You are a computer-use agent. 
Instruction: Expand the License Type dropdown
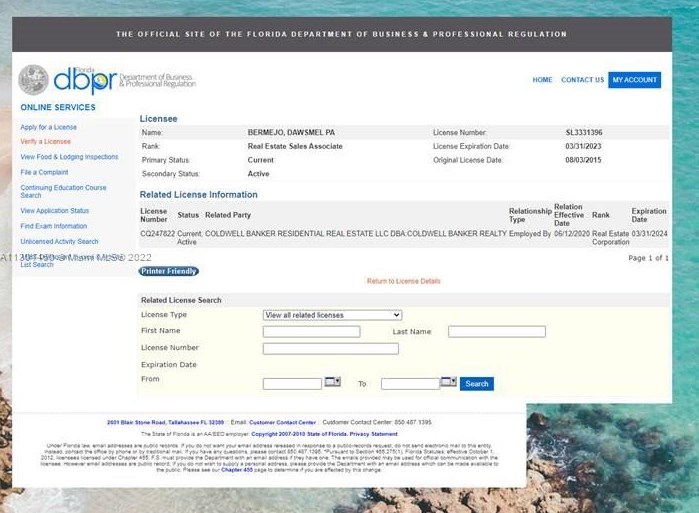(x=332, y=315)
